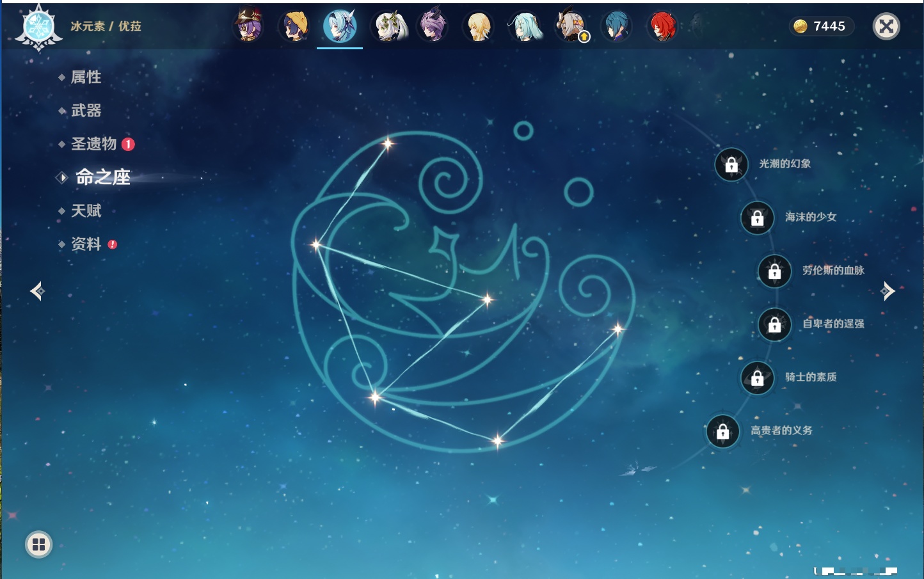Click the 冰元素 / 优菈 title text

[106, 26]
